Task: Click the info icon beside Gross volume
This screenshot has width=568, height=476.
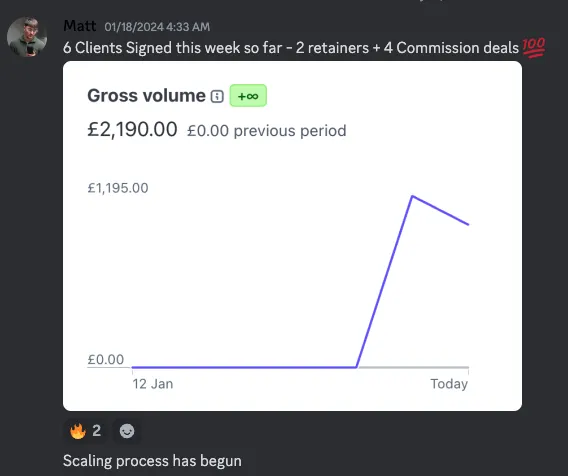Action: (217, 96)
